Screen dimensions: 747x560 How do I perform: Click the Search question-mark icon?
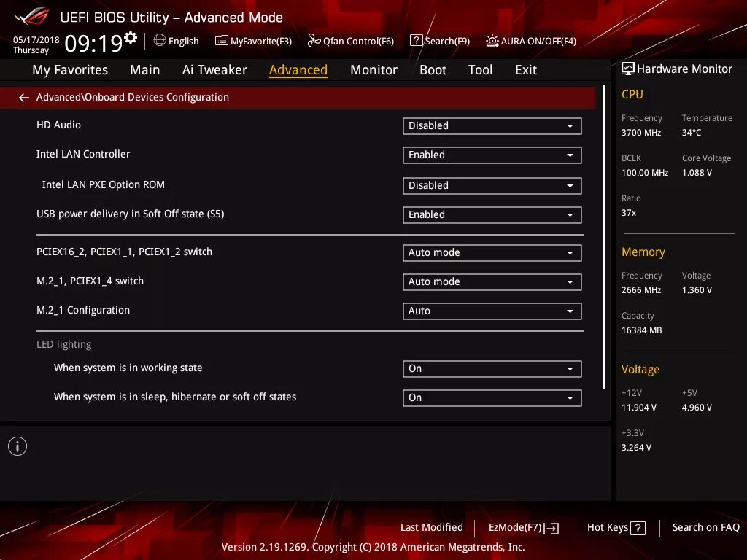416,41
